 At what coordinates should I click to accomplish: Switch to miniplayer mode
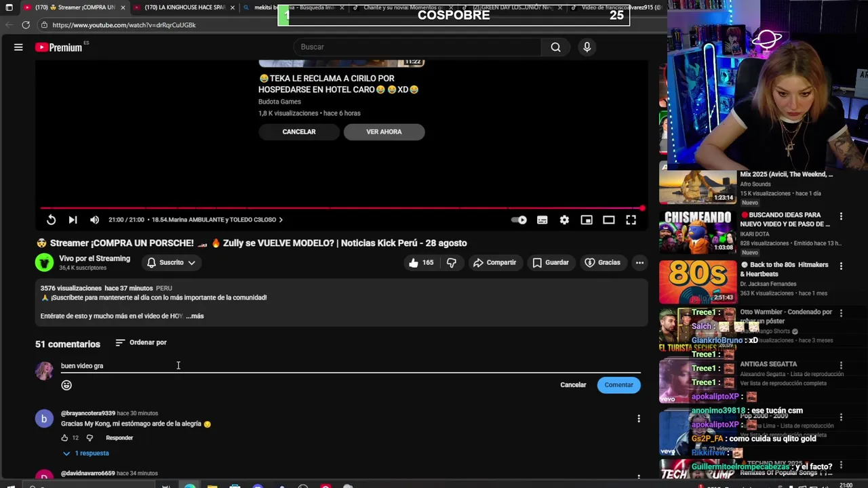tap(587, 220)
